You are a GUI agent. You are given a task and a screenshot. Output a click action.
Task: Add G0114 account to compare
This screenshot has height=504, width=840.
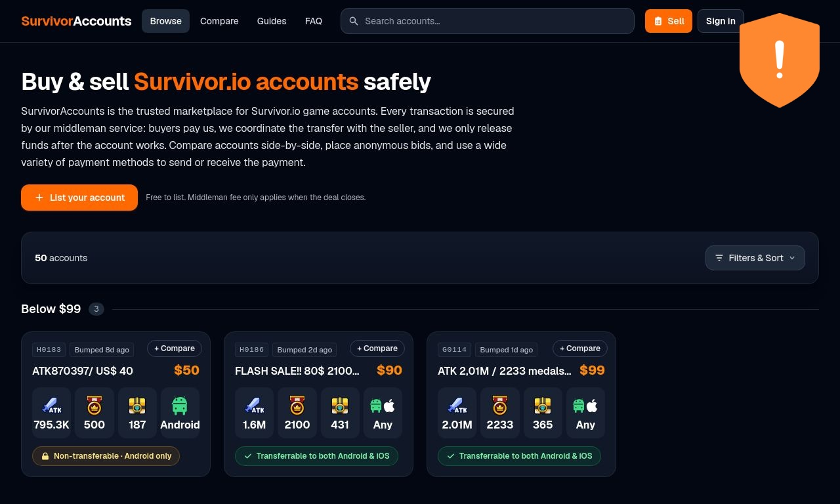[x=580, y=348]
